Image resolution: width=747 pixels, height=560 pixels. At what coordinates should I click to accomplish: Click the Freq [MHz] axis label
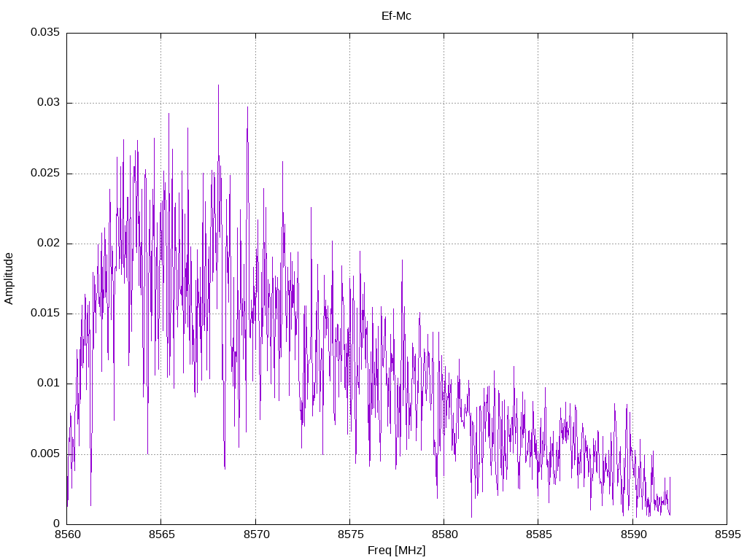pyautogui.click(x=396, y=551)
